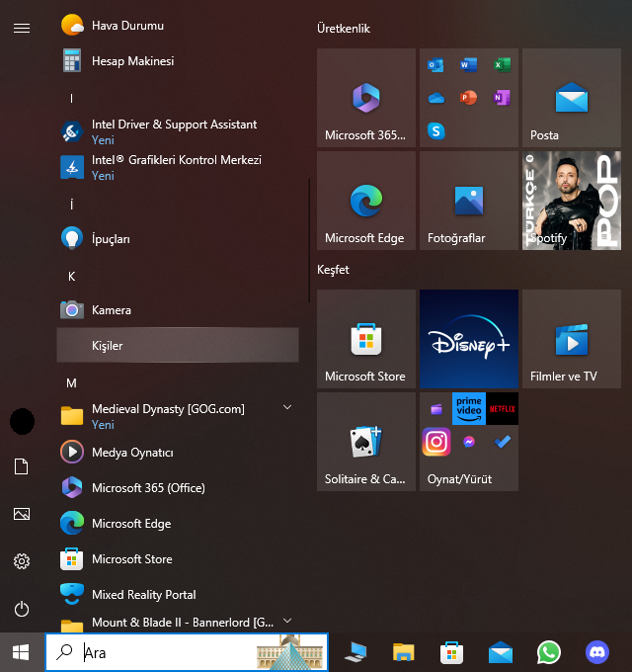The height and width of the screenshot is (672, 632).
Task: Jump to letter K section header
Action: click(71, 277)
